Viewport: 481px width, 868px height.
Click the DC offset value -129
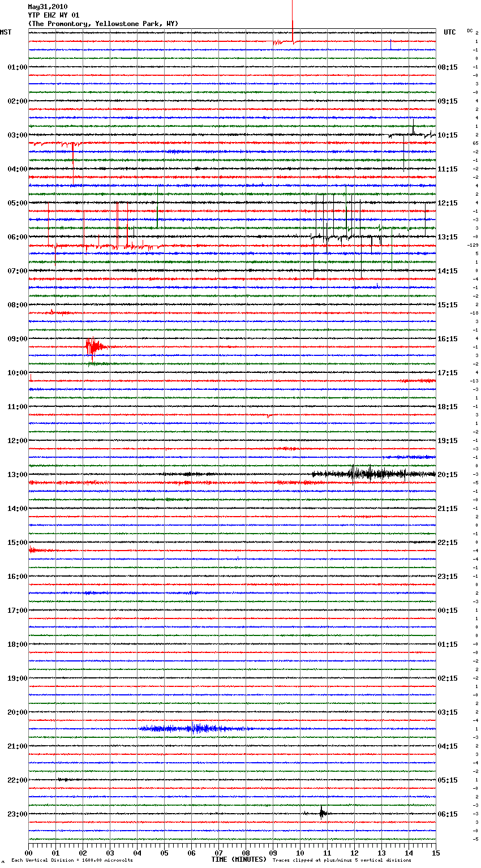[473, 245]
